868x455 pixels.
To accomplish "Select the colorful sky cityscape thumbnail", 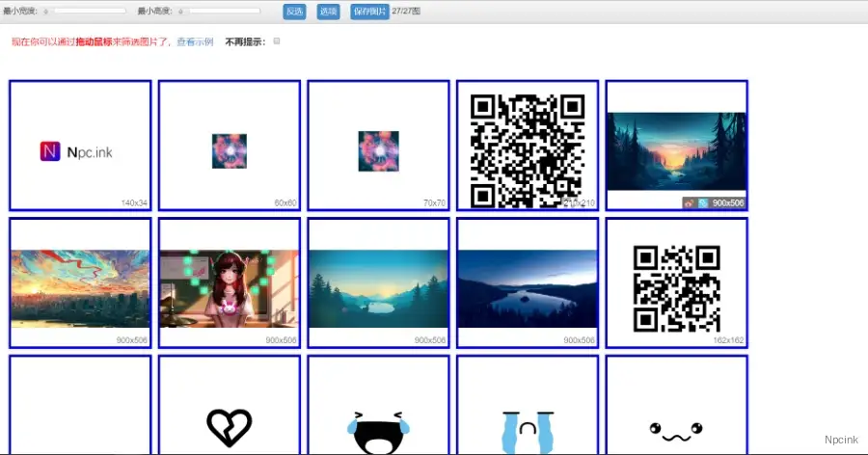I will [x=80, y=282].
